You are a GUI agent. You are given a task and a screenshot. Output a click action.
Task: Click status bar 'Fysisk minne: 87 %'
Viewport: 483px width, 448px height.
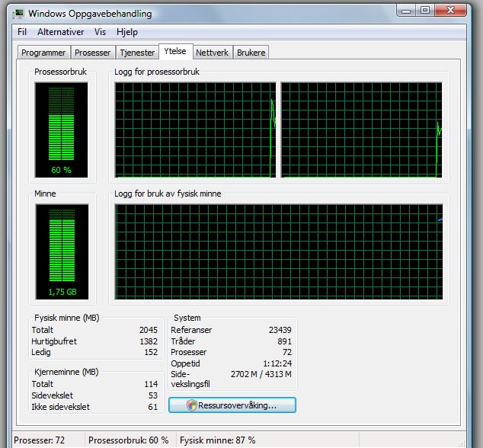click(x=218, y=440)
